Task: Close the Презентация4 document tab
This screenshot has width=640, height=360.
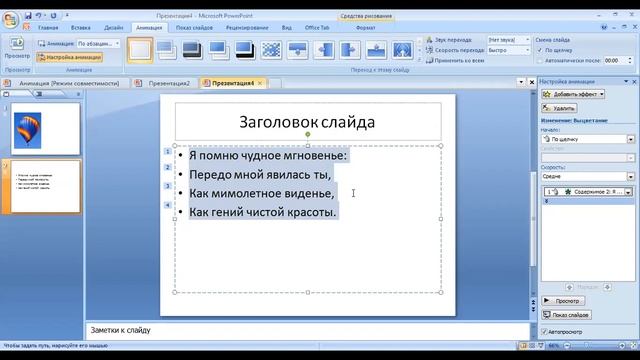Action: point(260,83)
